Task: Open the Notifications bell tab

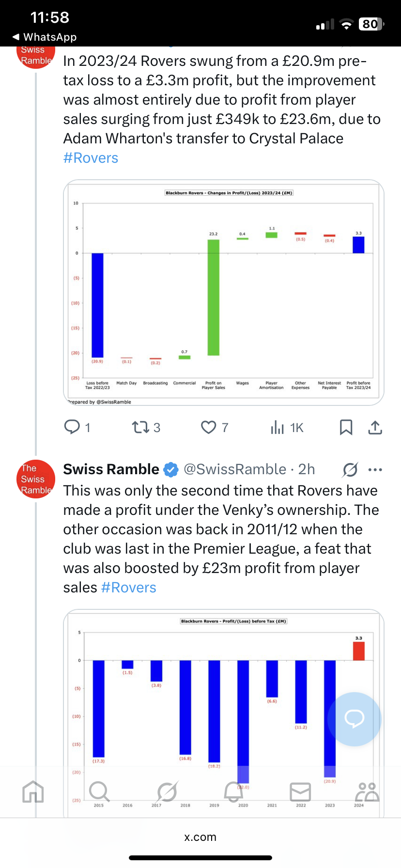Action: (x=233, y=792)
